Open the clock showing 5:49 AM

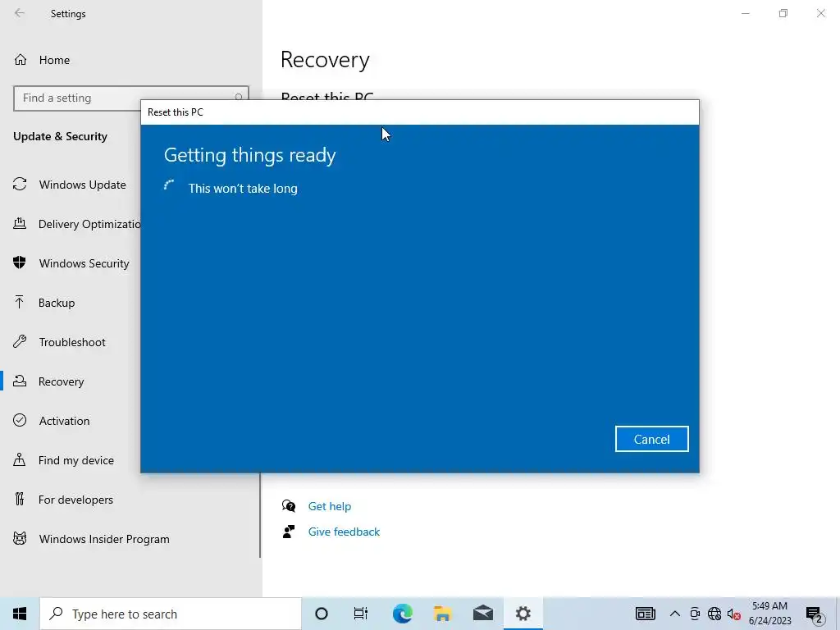[x=769, y=614]
